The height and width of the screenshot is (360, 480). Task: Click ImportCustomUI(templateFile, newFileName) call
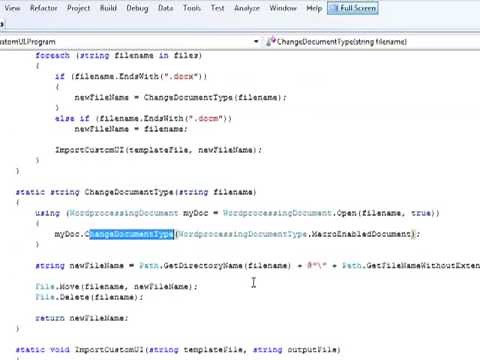point(158,150)
